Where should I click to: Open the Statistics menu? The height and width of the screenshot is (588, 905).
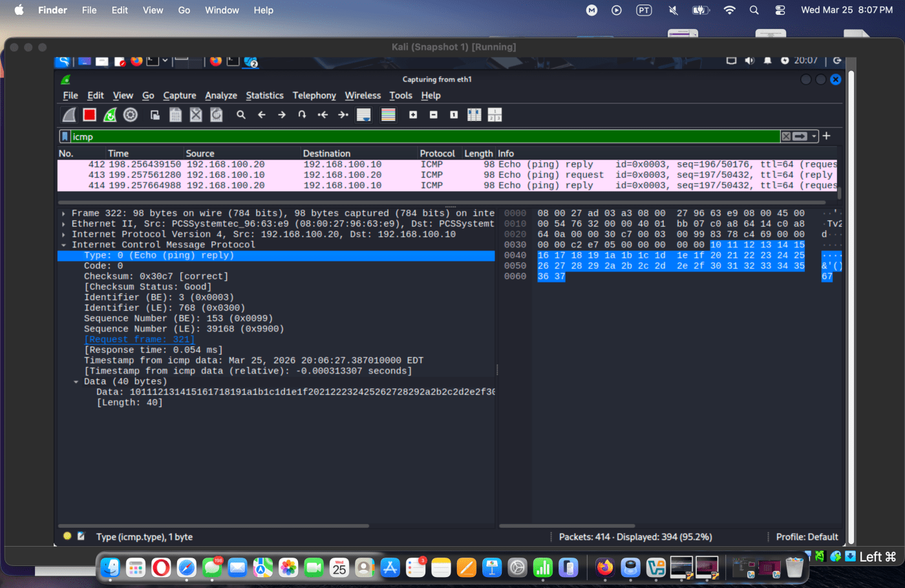[264, 96]
